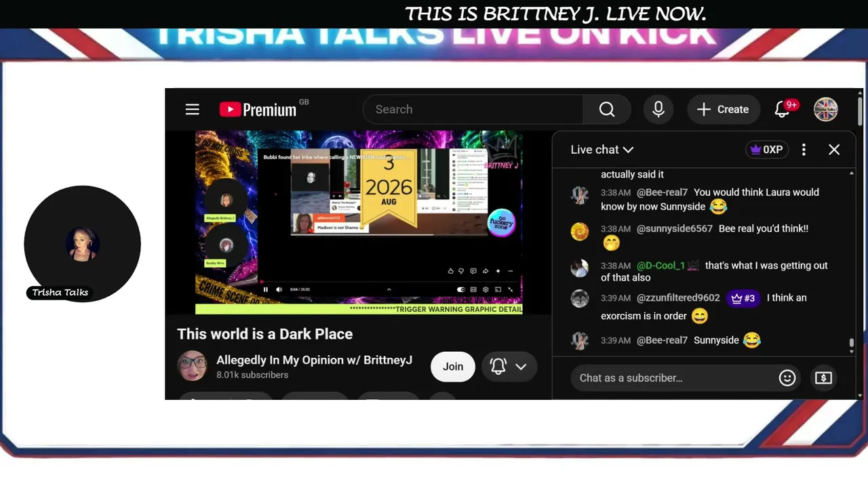Image resolution: width=868 pixels, height=488 pixels.
Task: Click the video title "This world is a Dark Place"
Action: click(x=265, y=334)
